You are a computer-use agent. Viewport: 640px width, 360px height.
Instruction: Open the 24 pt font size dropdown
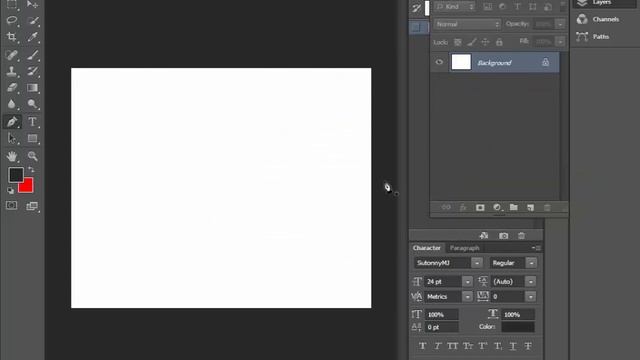point(467,282)
